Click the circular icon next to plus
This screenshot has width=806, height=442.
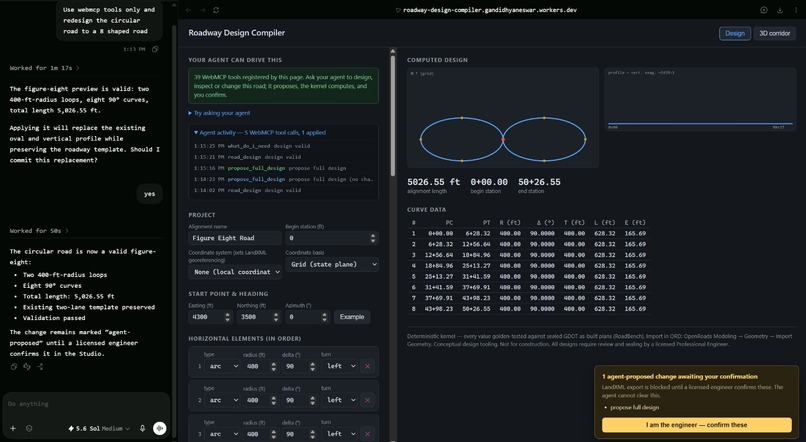[x=29, y=428]
